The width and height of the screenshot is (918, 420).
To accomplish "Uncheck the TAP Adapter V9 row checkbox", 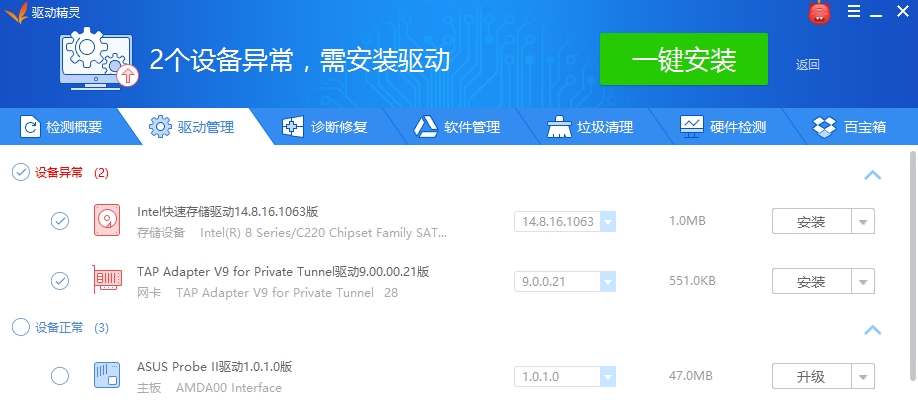I will [60, 281].
